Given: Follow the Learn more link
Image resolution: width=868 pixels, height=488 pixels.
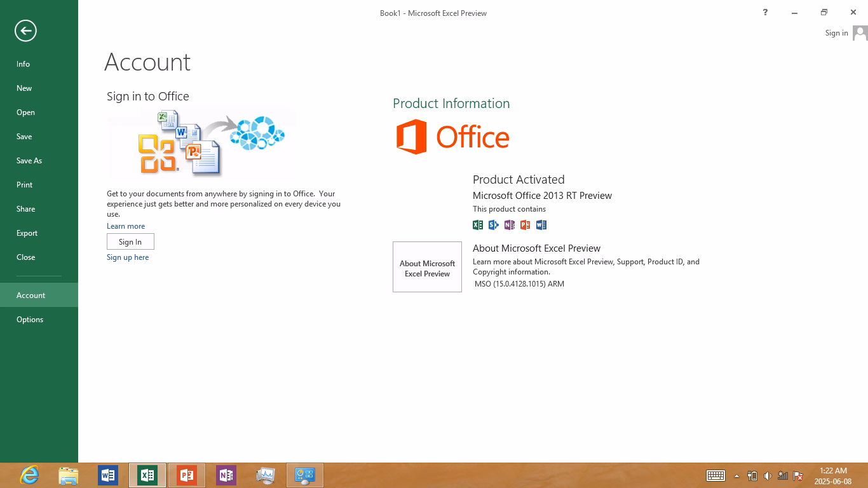Looking at the screenshot, I should click(x=126, y=226).
